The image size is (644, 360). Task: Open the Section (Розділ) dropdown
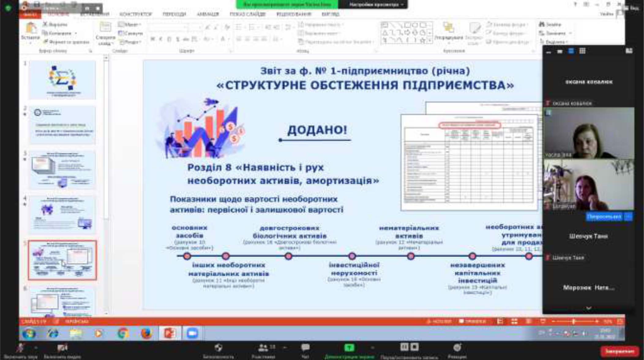(130, 42)
